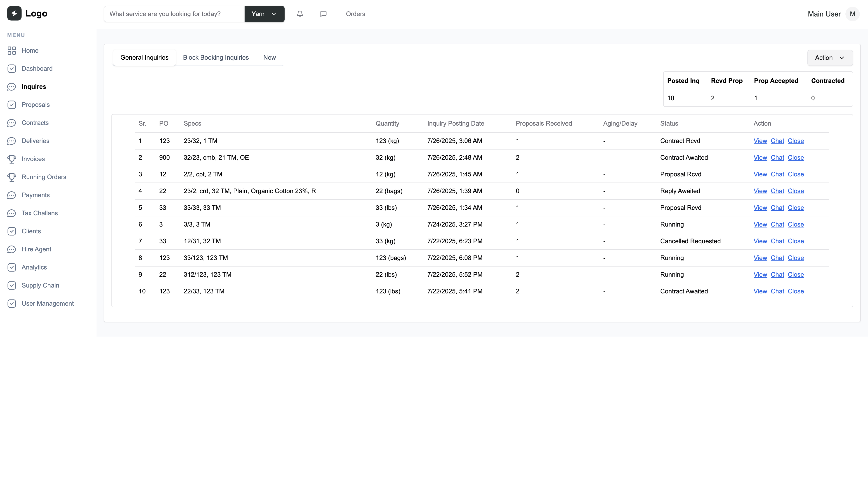This screenshot has height=501, width=868.
Task: Open Supply Chain from sidebar menu
Action: click(40, 285)
